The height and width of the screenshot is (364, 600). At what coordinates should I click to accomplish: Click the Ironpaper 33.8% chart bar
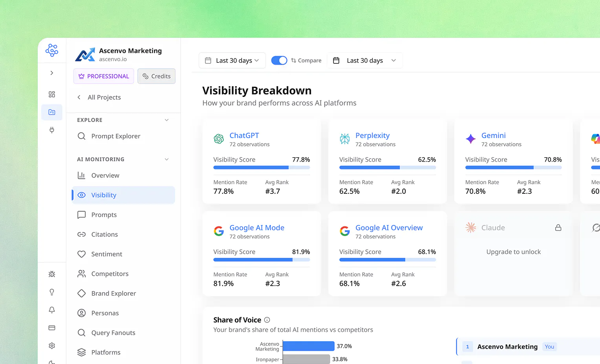coord(306,359)
